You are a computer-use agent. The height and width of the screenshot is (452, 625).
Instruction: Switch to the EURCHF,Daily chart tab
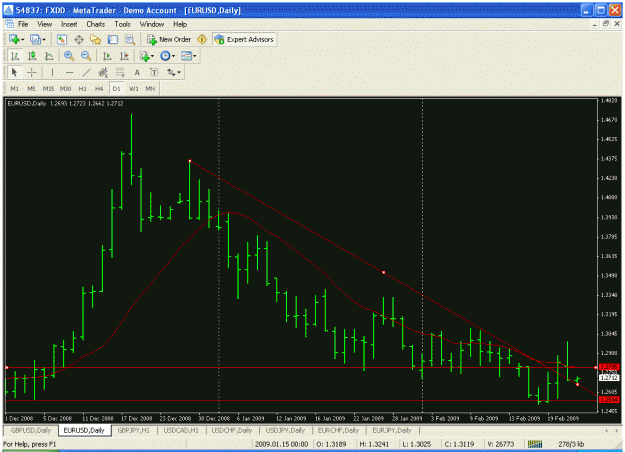coord(338,430)
